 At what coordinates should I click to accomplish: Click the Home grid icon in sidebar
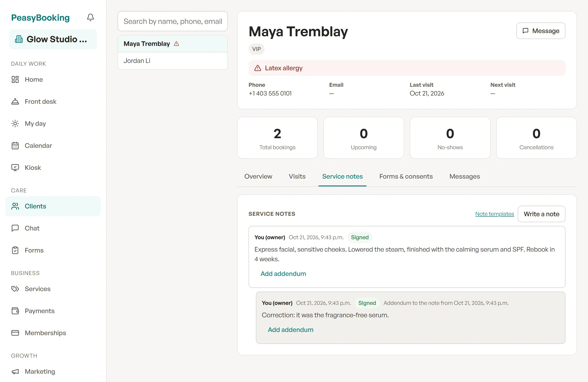click(x=15, y=79)
